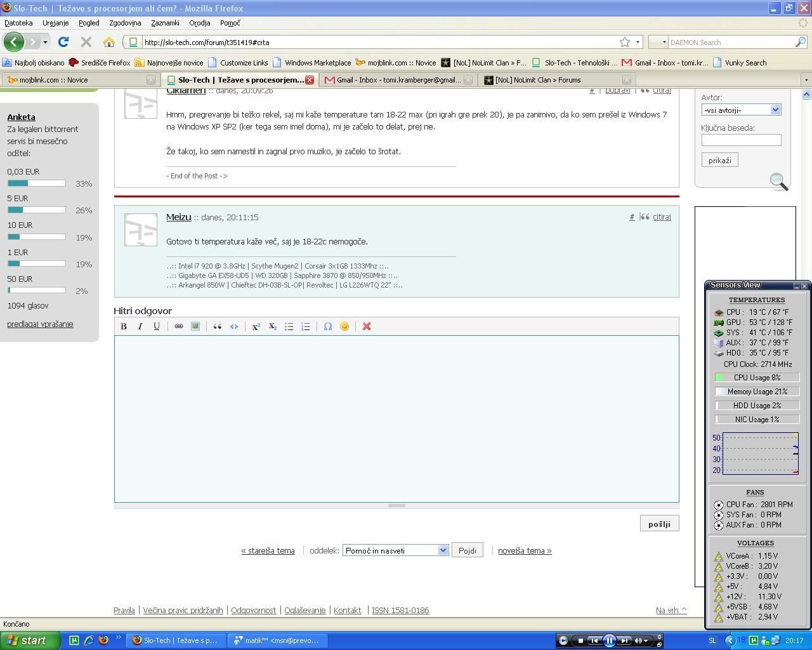
Task: Open the novejša tema link
Action: (x=525, y=550)
